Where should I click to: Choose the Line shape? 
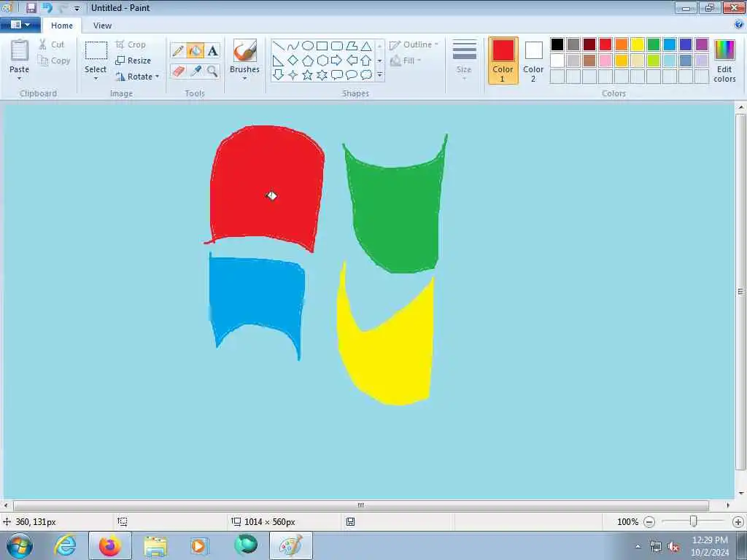click(x=279, y=46)
